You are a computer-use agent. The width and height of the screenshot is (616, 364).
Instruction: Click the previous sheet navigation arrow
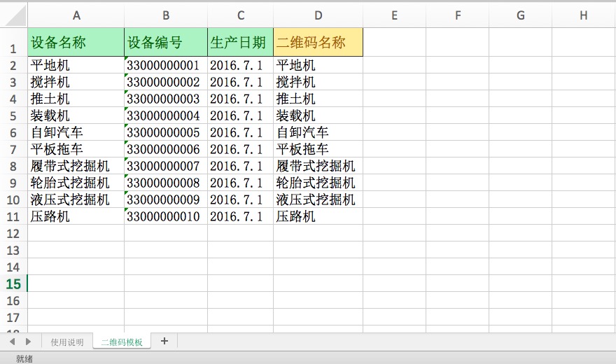(x=12, y=342)
